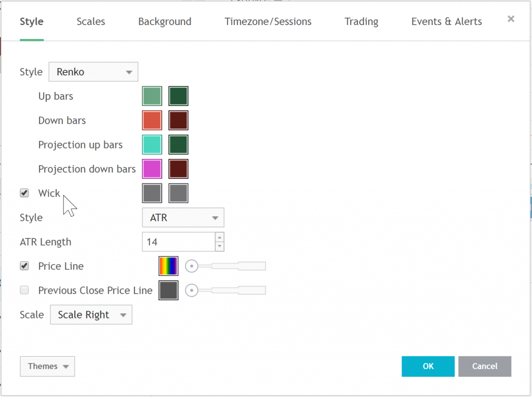Open the Scale Right dropdown
Image resolution: width=532 pixels, height=397 pixels.
click(91, 315)
